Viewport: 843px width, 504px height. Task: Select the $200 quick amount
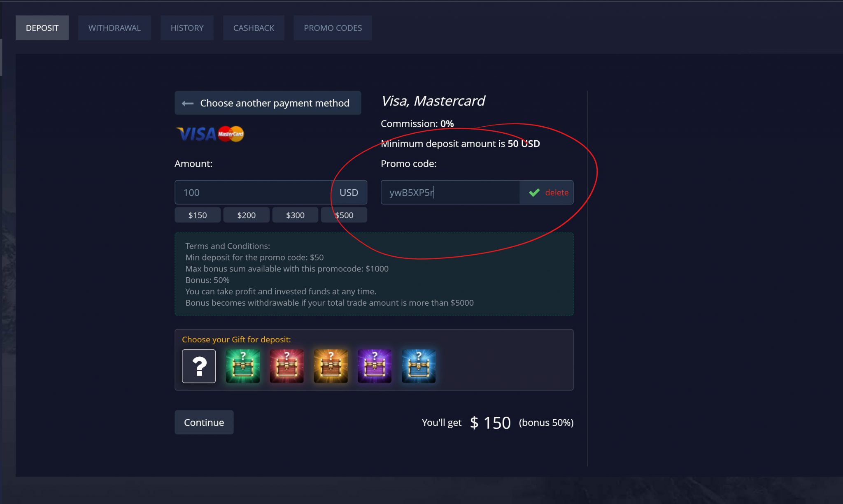pos(246,214)
